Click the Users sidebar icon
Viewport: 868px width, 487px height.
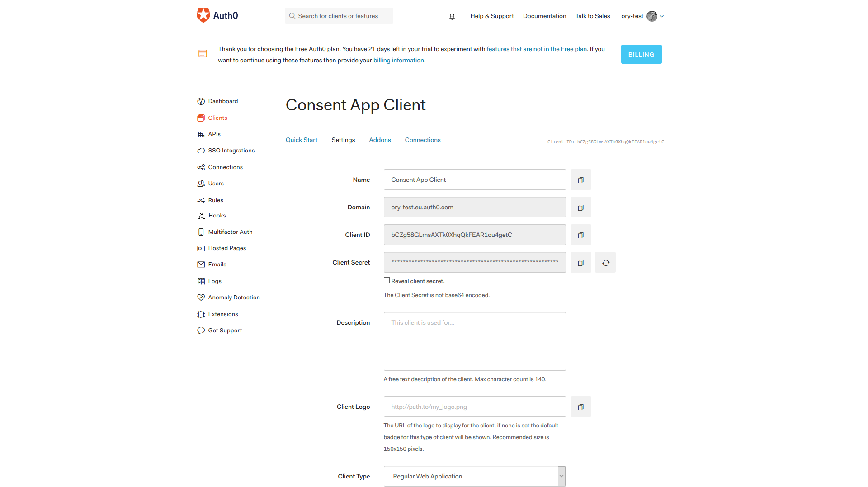pyautogui.click(x=201, y=184)
